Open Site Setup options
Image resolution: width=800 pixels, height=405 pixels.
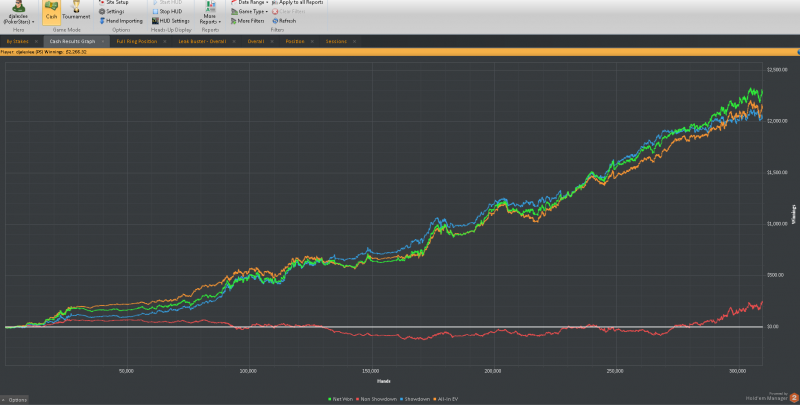point(116,3)
